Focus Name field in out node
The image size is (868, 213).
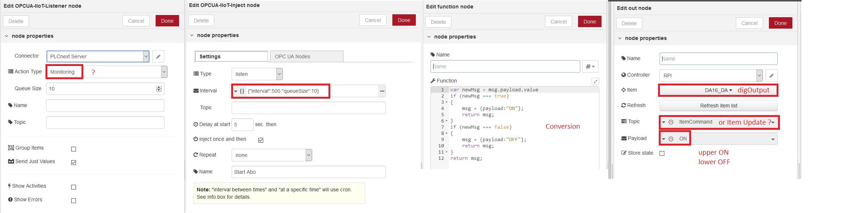pos(718,59)
